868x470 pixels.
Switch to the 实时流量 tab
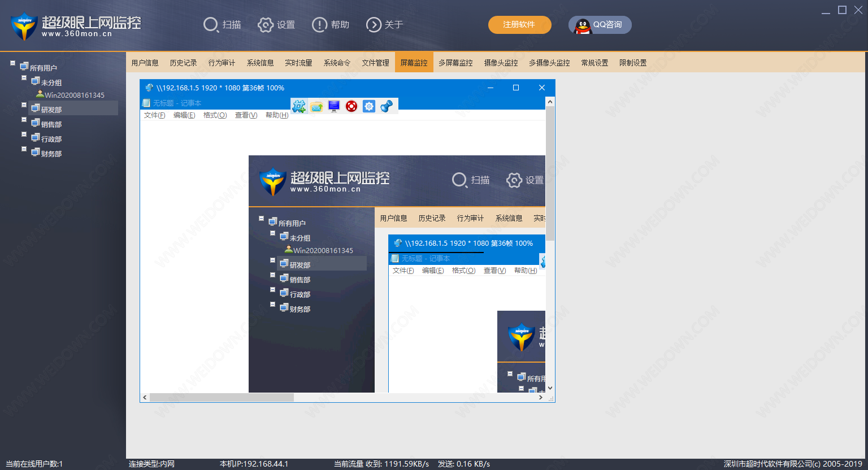tap(299, 63)
